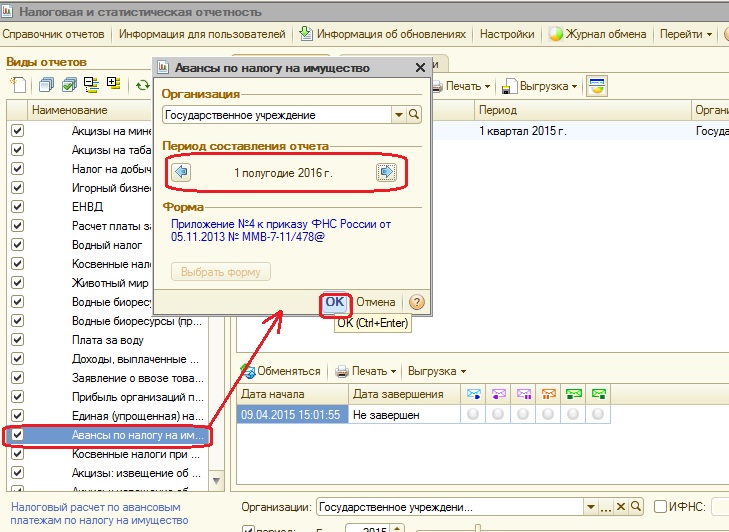Click the Отмена button

375,302
